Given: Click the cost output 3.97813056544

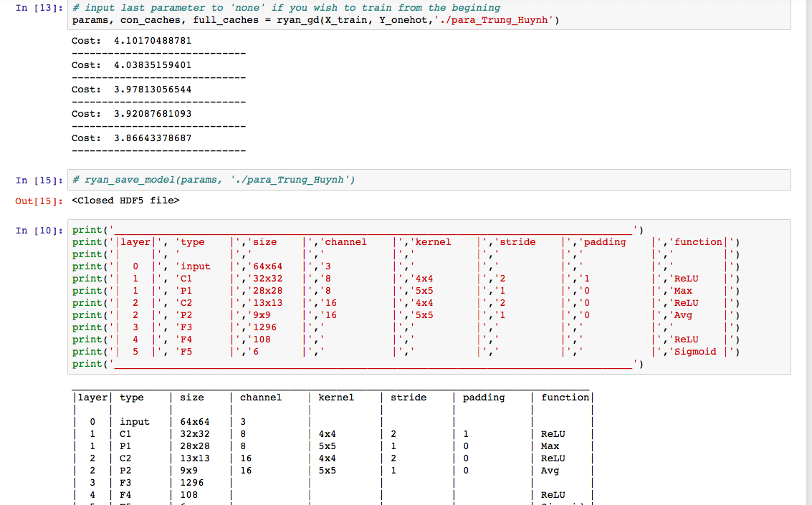Looking at the screenshot, I should 153,90.
